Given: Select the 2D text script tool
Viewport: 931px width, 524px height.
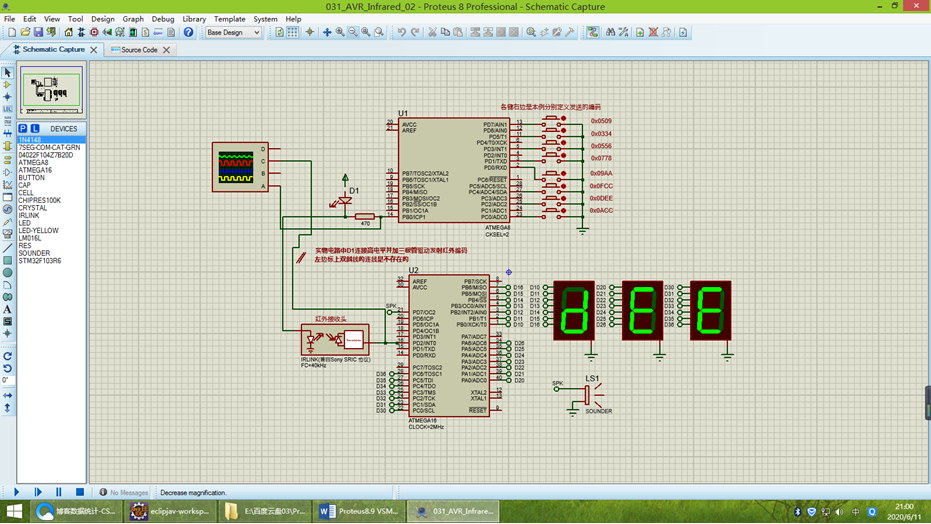Looking at the screenshot, I should 7,310.
